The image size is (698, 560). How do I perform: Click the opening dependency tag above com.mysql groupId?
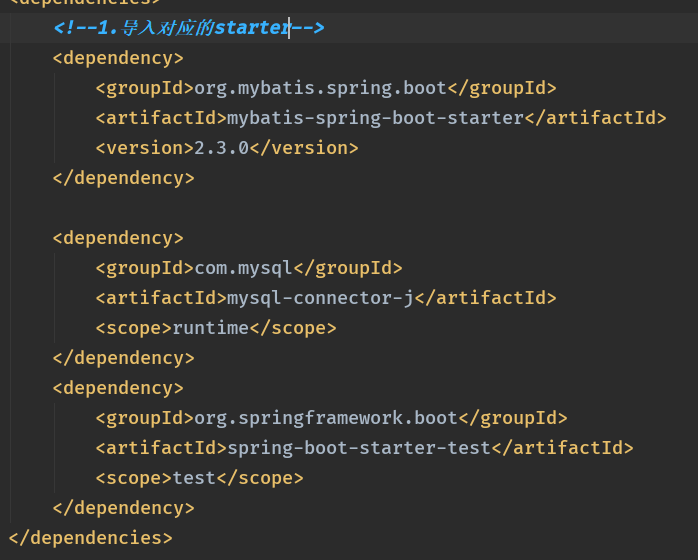pyautogui.click(x=118, y=238)
